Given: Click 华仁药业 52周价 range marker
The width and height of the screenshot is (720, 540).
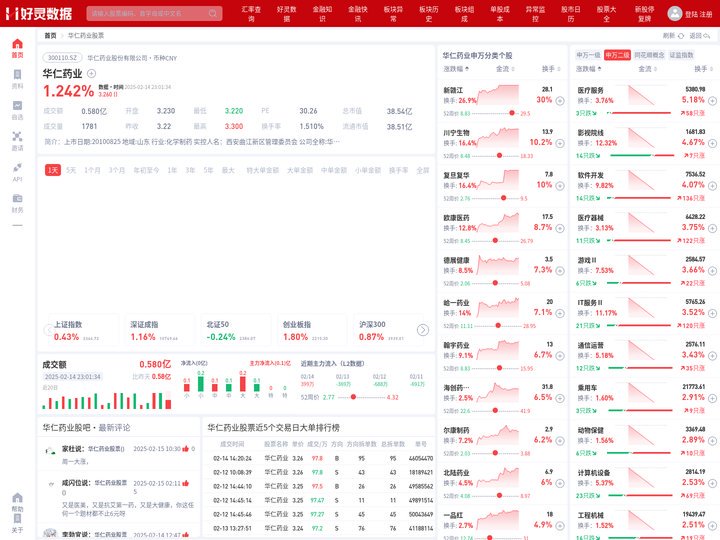Looking at the screenshot, I should pos(353,397).
